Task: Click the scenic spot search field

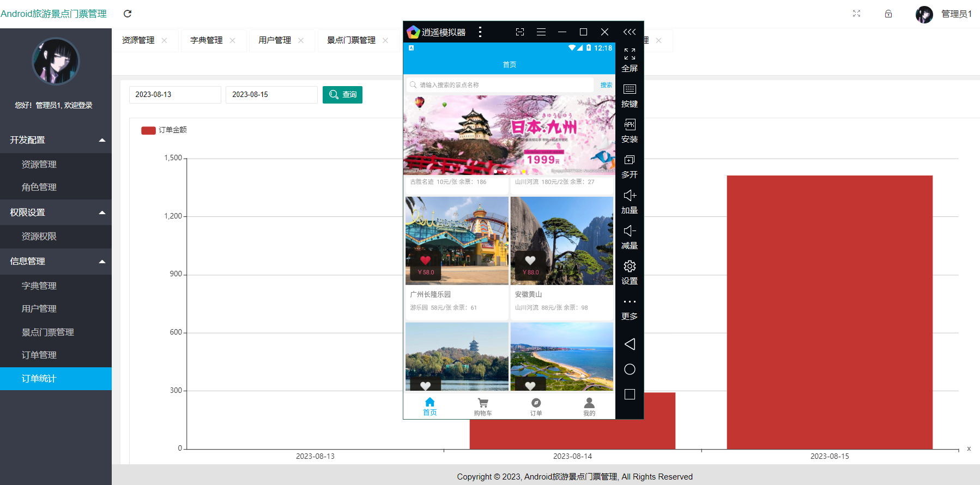Action: pyautogui.click(x=500, y=85)
